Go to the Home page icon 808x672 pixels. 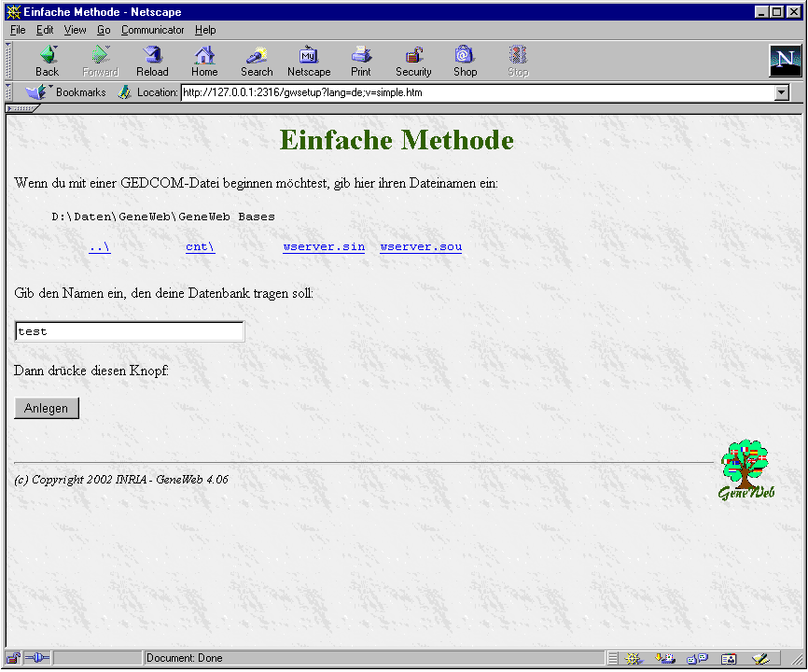(x=204, y=61)
